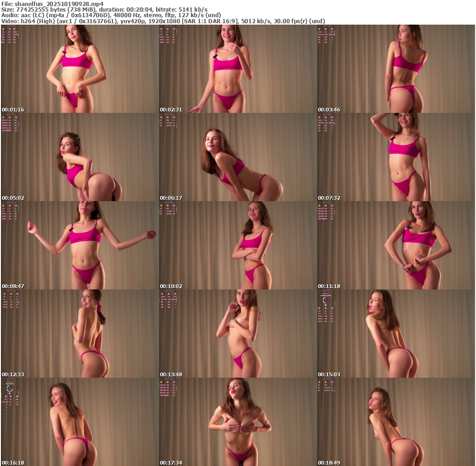
Task: Click the circular overlay icon in 00:15:03 frame
Action: (x=325, y=301)
